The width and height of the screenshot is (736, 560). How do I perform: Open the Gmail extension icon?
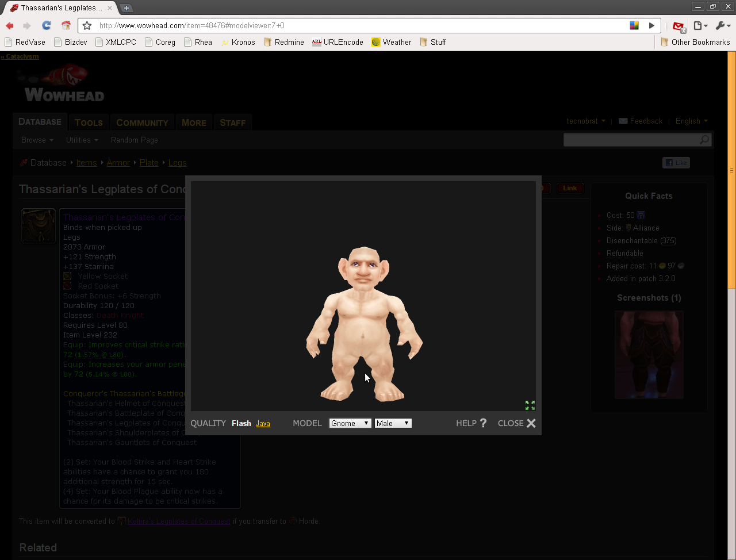click(x=679, y=26)
